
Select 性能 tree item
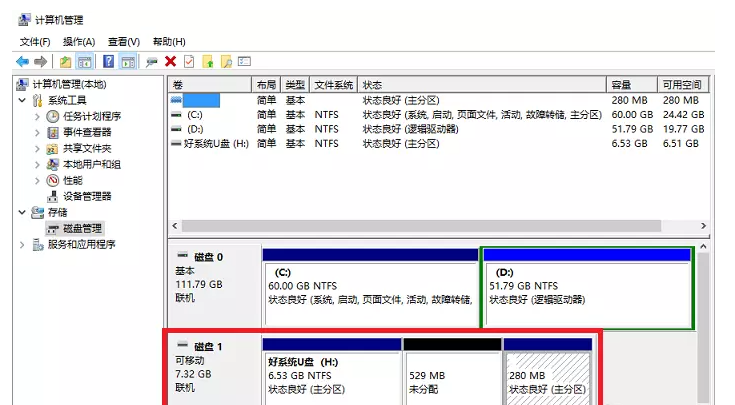pos(73,180)
